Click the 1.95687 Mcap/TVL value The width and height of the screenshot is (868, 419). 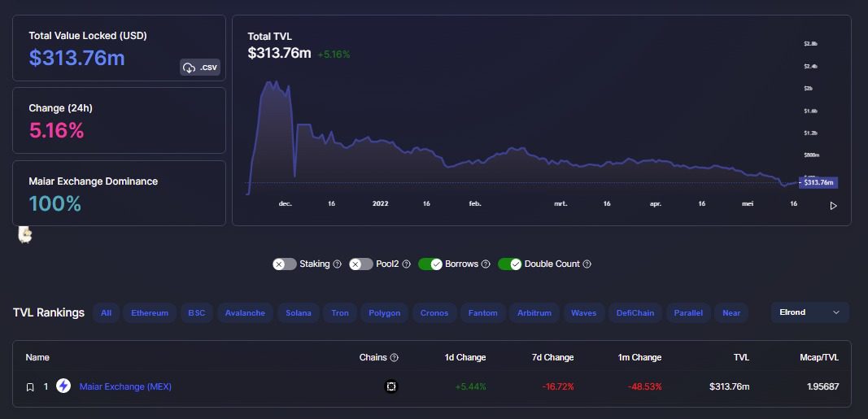pyautogui.click(x=822, y=387)
